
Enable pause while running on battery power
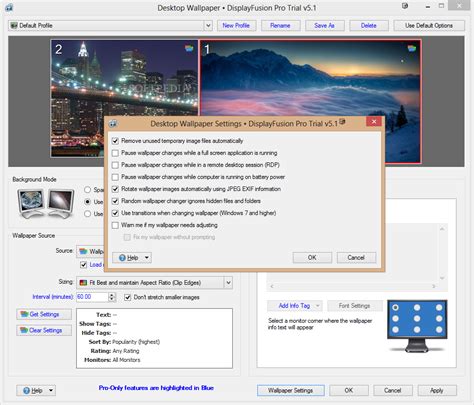115,177
